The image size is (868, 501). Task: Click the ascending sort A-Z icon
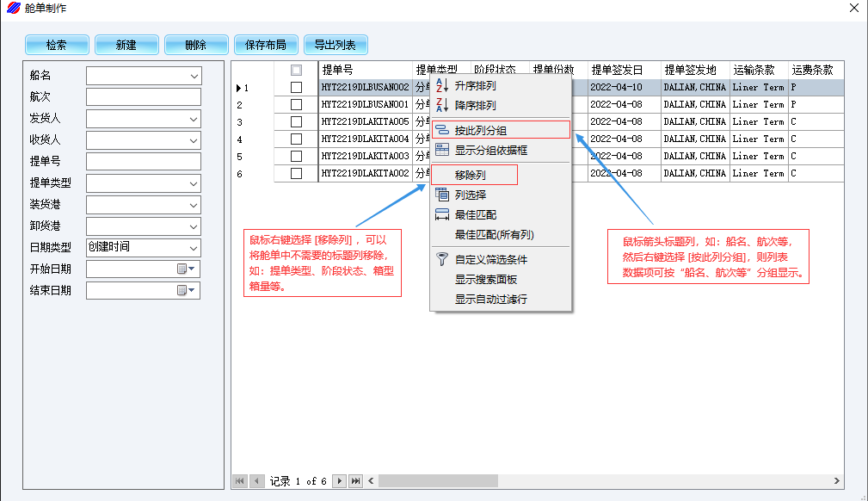pyautogui.click(x=442, y=86)
